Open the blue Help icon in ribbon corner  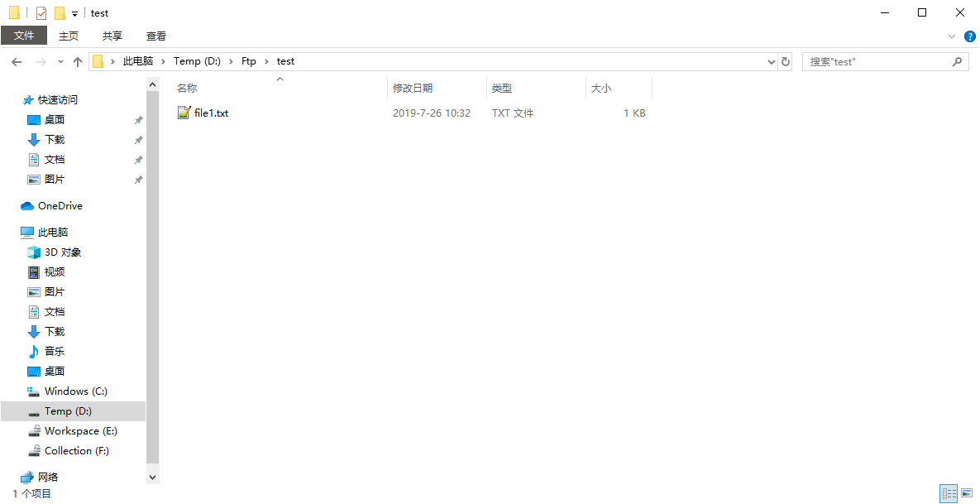tap(969, 36)
